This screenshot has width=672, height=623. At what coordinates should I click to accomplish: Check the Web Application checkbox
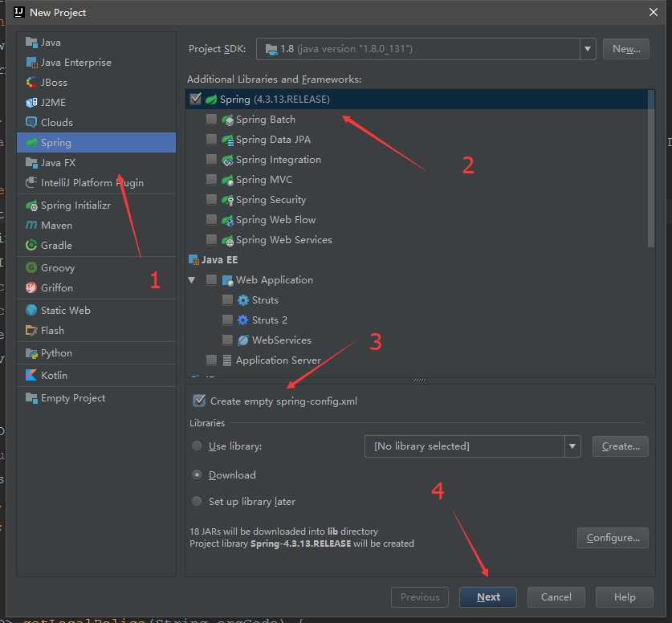point(211,280)
